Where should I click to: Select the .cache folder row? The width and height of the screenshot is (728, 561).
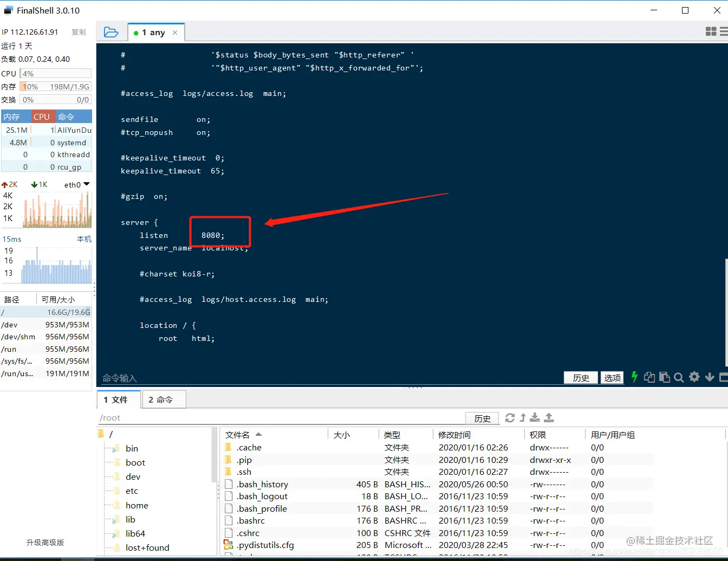(x=438, y=447)
